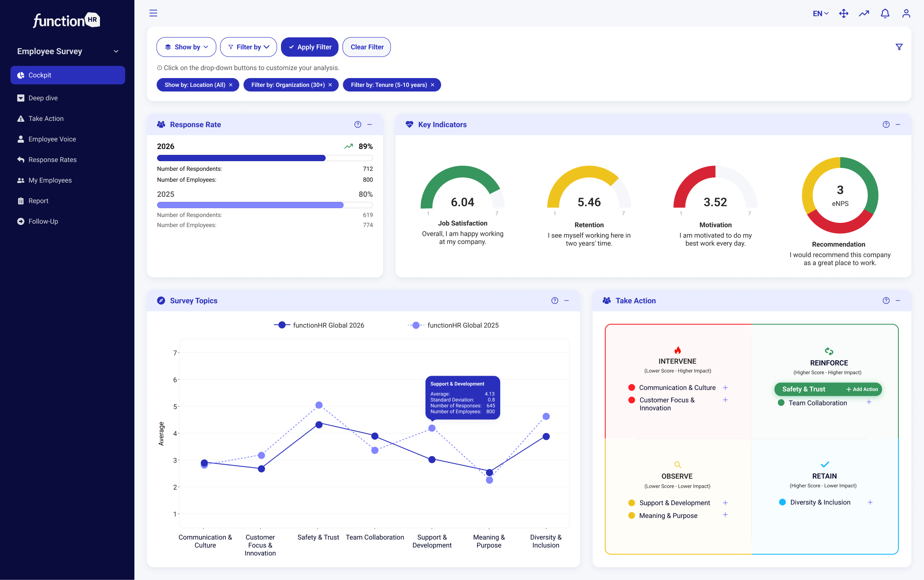Image resolution: width=924 pixels, height=580 pixels.
Task: Open Key Indicators help icon
Action: click(886, 124)
